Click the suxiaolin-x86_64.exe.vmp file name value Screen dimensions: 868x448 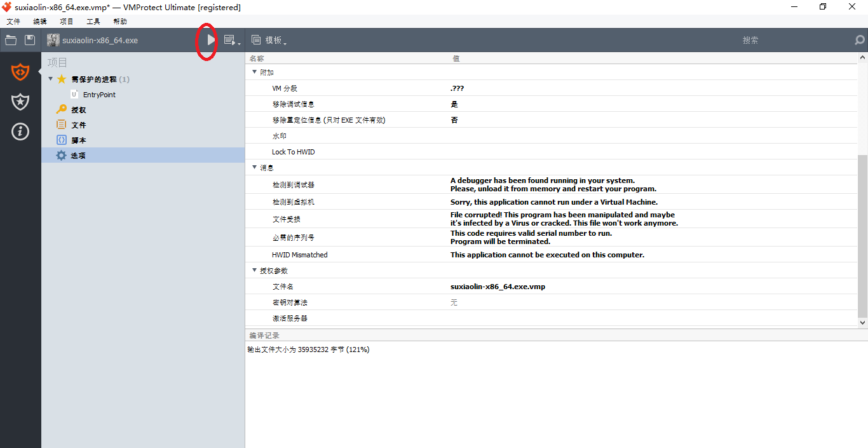(498, 287)
